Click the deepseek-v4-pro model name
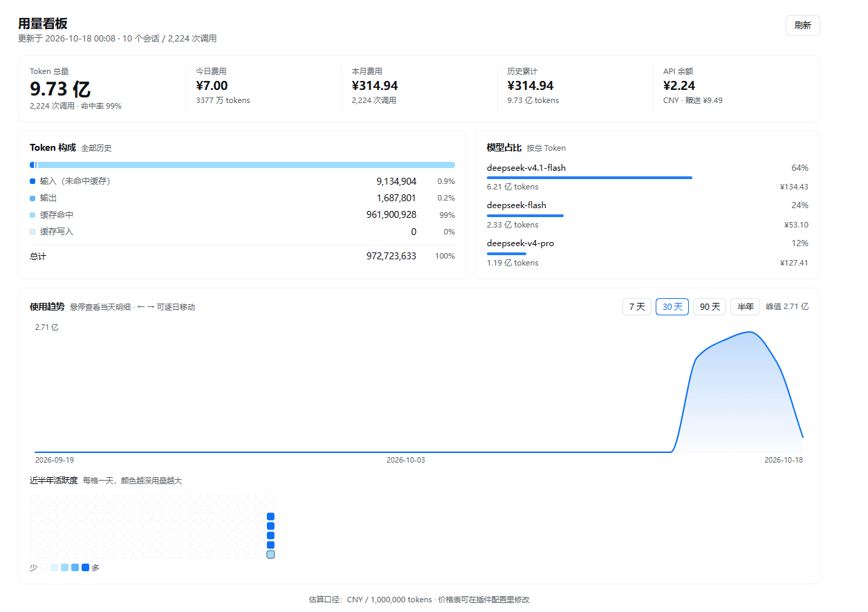This screenshot has width=868, height=612. pyautogui.click(x=520, y=243)
